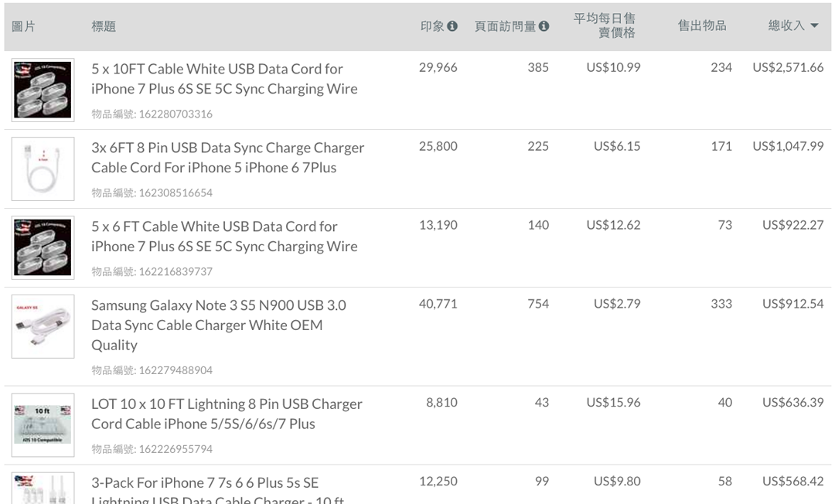Open thumbnail of 5 x 6 FT Cable listing
Image resolution: width=835 pixels, height=504 pixels.
pyautogui.click(x=43, y=247)
